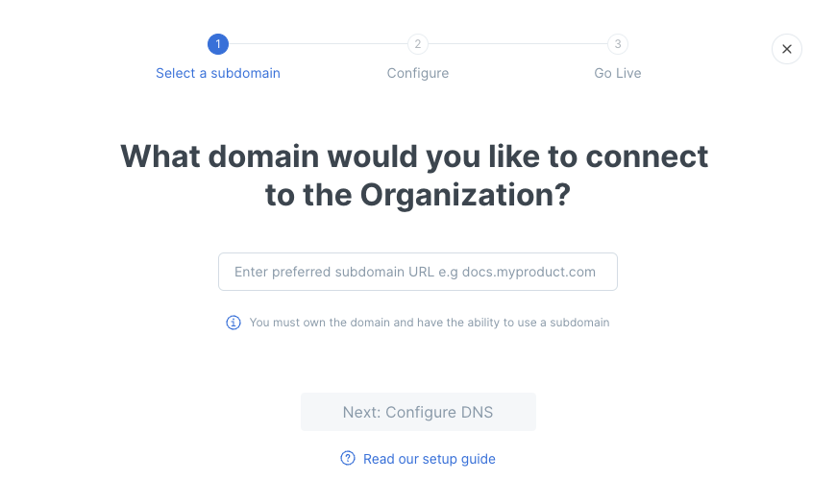
Task: Click the blue step 1 circle
Action: click(x=217, y=44)
